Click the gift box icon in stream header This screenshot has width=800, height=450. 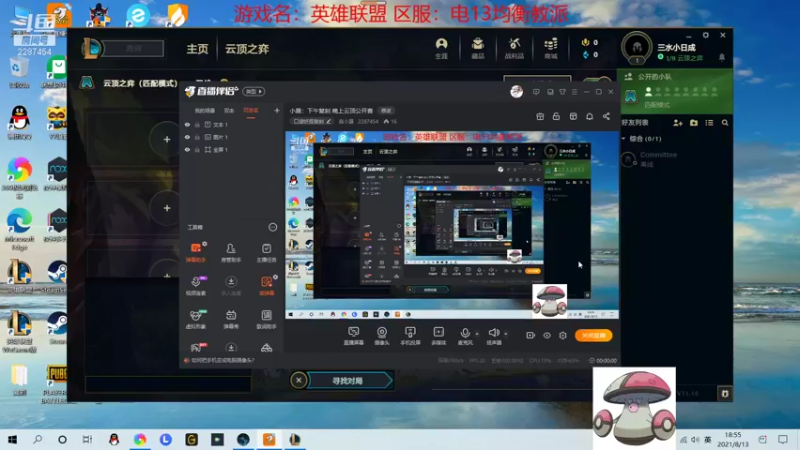point(540,116)
